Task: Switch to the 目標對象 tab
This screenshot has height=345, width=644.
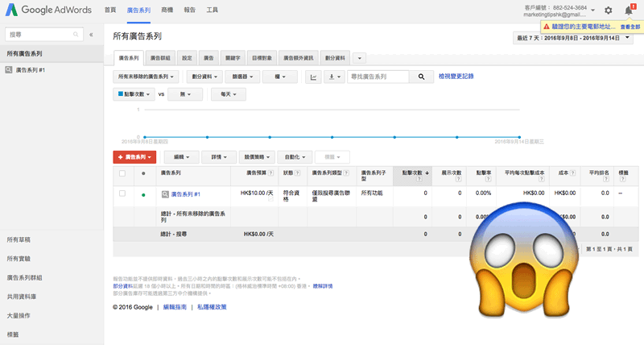Action: (262, 58)
